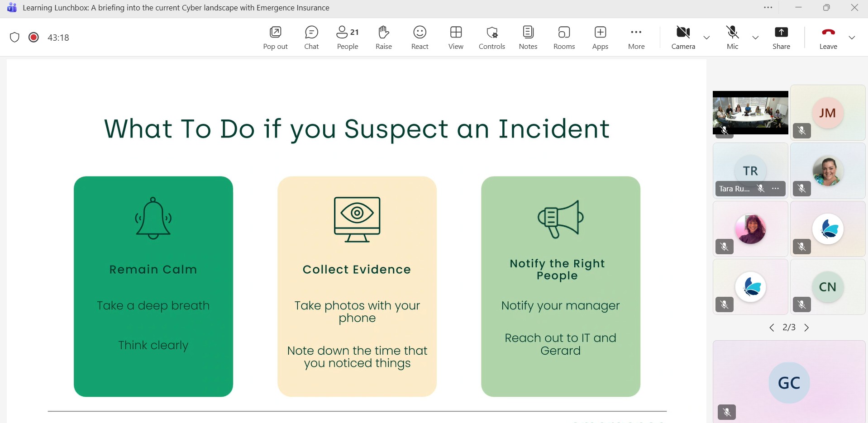Go to next page of participants
The width and height of the screenshot is (868, 423).
[x=806, y=328]
